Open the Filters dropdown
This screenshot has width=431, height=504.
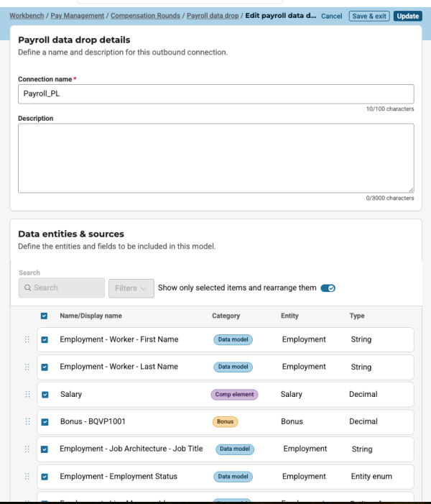[131, 288]
